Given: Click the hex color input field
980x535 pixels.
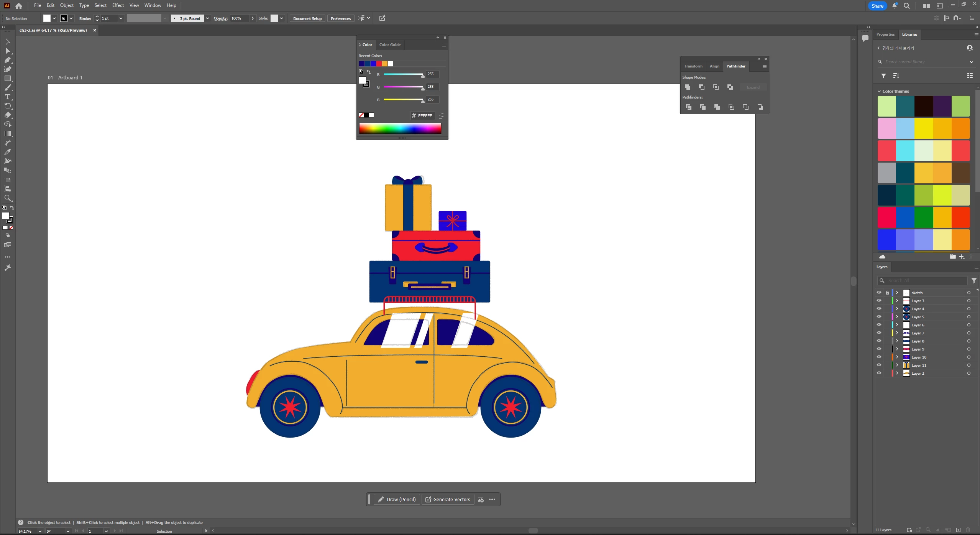Looking at the screenshot, I should pyautogui.click(x=425, y=115).
